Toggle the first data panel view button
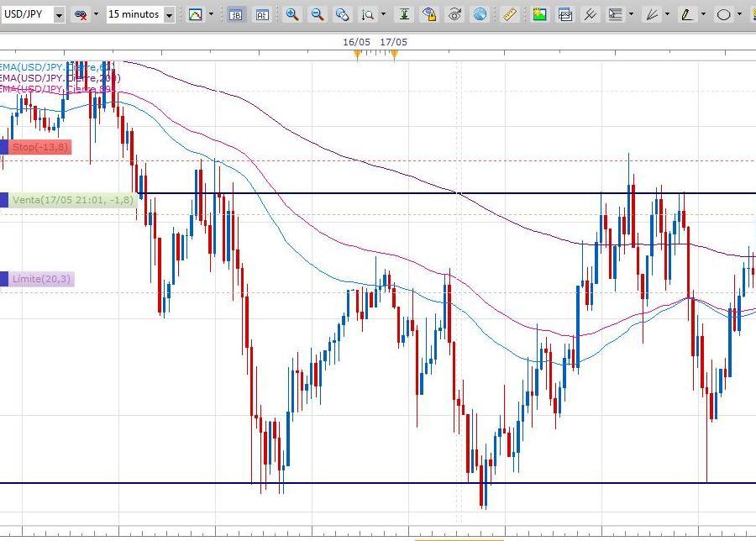Image resolution: width=756 pixels, height=541 pixels. tap(236, 14)
